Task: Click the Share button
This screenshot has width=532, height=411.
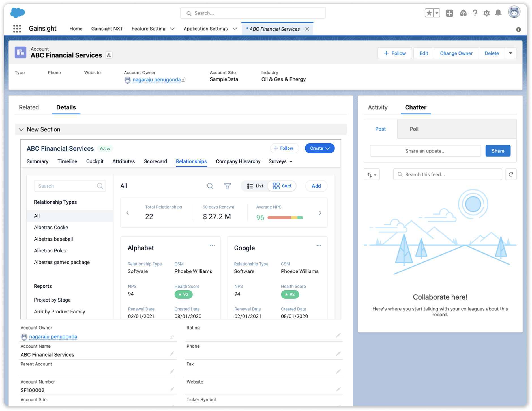Action: point(498,151)
